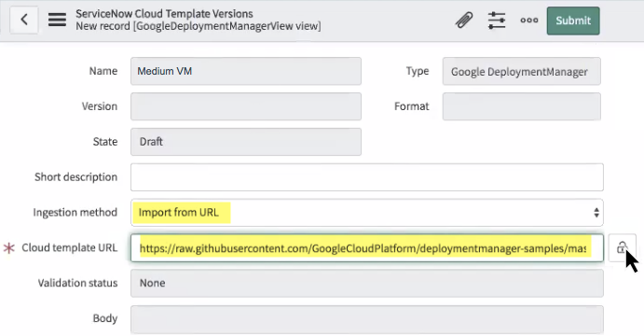Select the Type field Google DeploymentManager

(522, 72)
